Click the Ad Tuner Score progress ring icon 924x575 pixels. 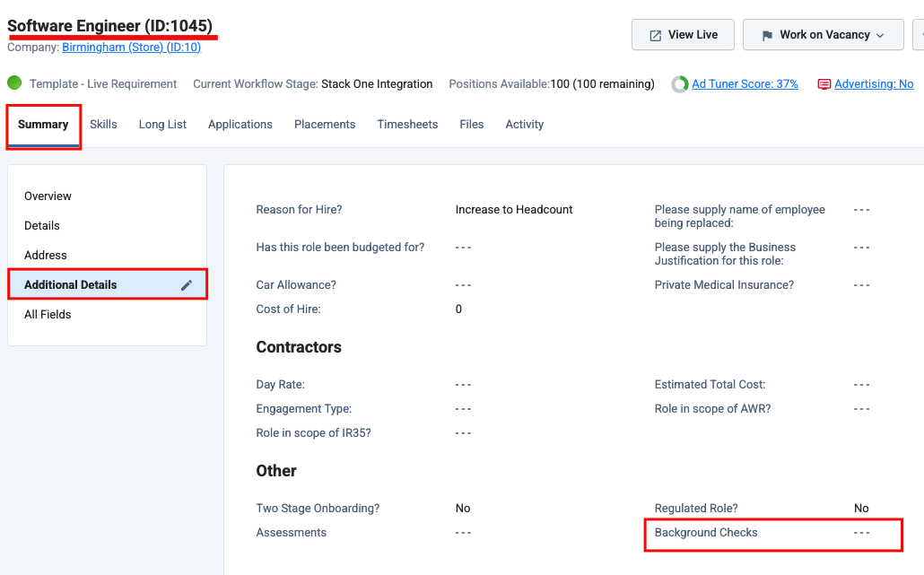[x=679, y=83]
